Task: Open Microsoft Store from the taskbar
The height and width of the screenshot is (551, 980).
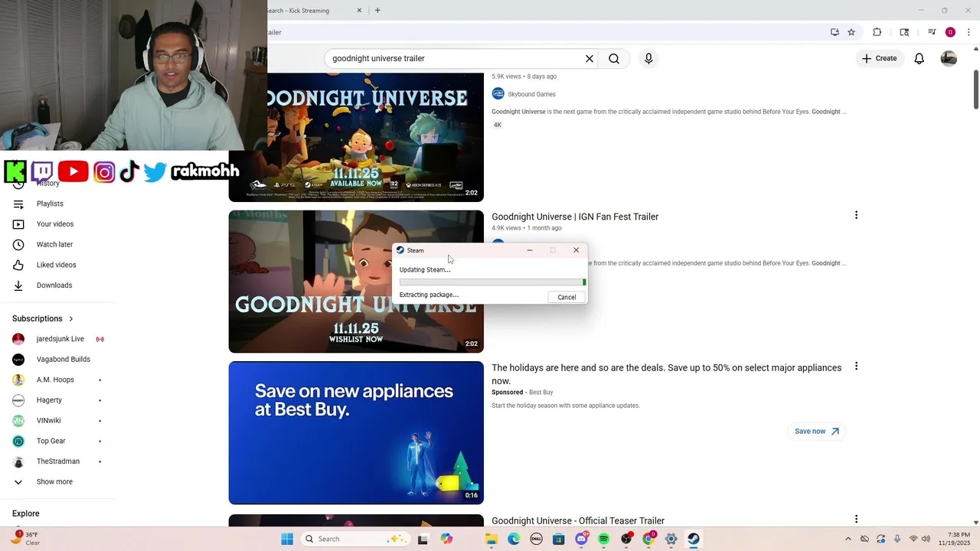Action: tap(559, 539)
